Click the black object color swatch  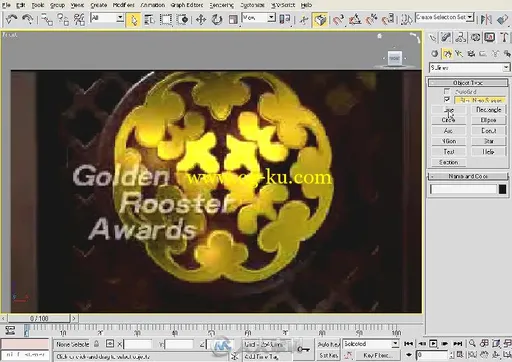(502, 189)
